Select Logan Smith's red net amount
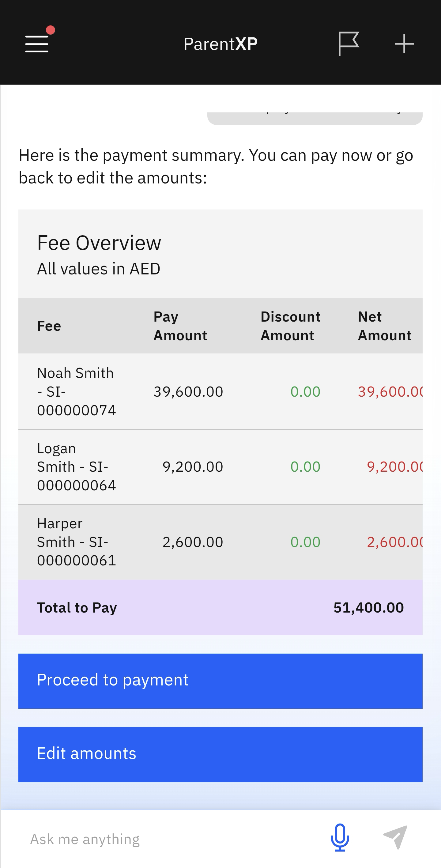Image resolution: width=441 pixels, height=868 pixels. pos(394,467)
